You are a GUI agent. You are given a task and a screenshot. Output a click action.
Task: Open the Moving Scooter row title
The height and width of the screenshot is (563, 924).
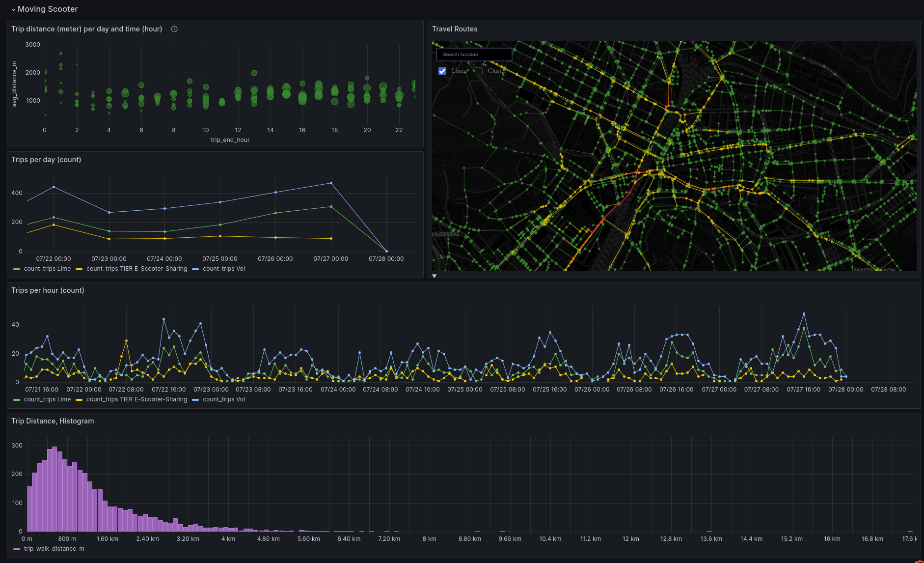(x=48, y=9)
